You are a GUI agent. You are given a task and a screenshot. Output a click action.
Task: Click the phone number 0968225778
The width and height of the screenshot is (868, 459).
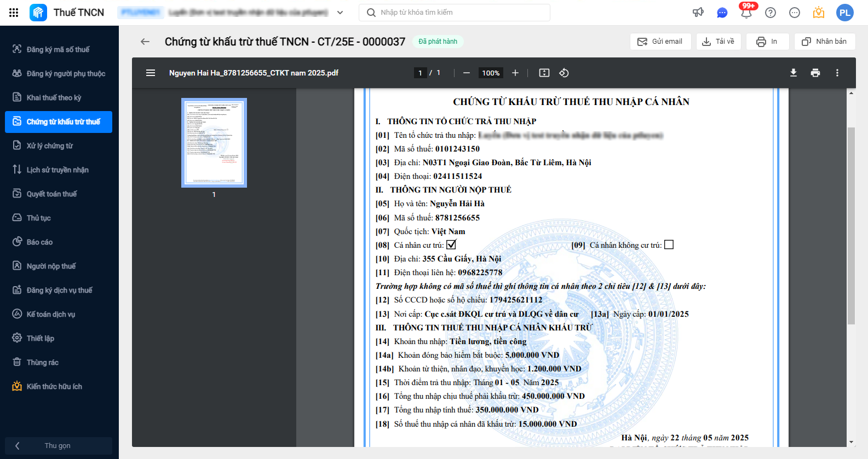click(x=480, y=272)
